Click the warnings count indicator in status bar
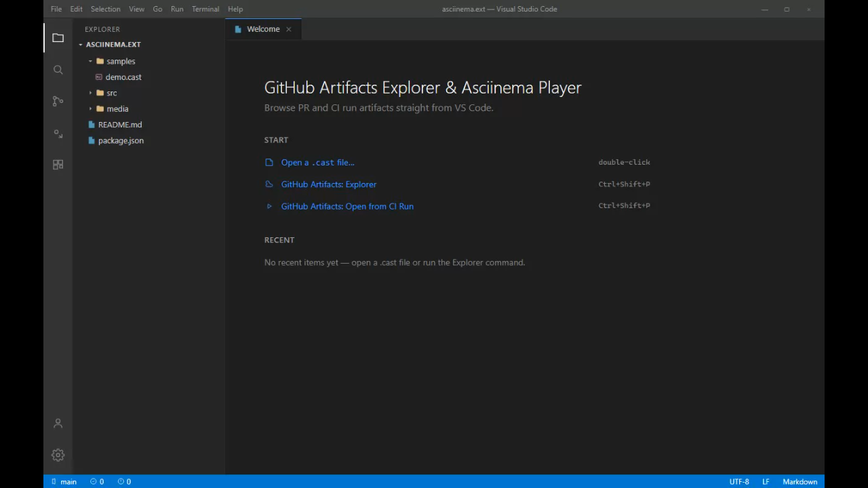Screen dimensions: 868x488 click(x=124, y=482)
